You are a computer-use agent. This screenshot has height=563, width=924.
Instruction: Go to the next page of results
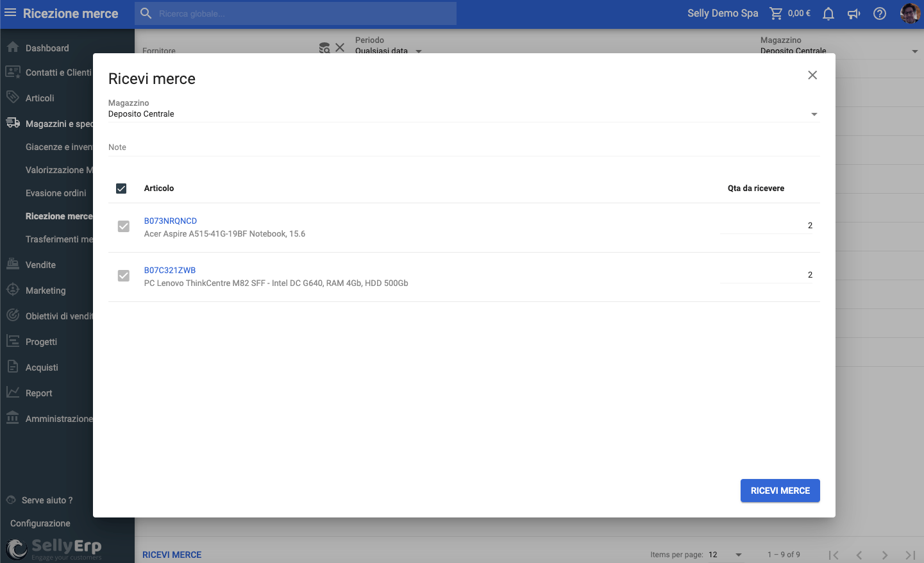tap(885, 555)
